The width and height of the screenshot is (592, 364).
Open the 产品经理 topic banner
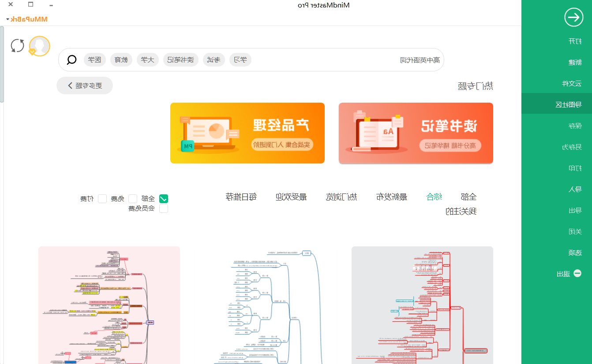pyautogui.click(x=247, y=133)
